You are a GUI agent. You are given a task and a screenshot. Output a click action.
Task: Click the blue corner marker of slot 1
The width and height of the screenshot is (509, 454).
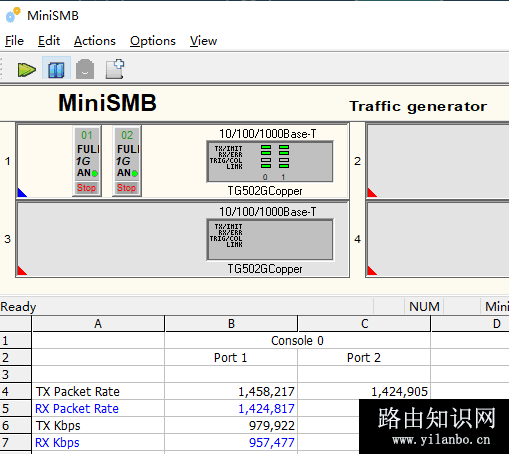point(21,193)
